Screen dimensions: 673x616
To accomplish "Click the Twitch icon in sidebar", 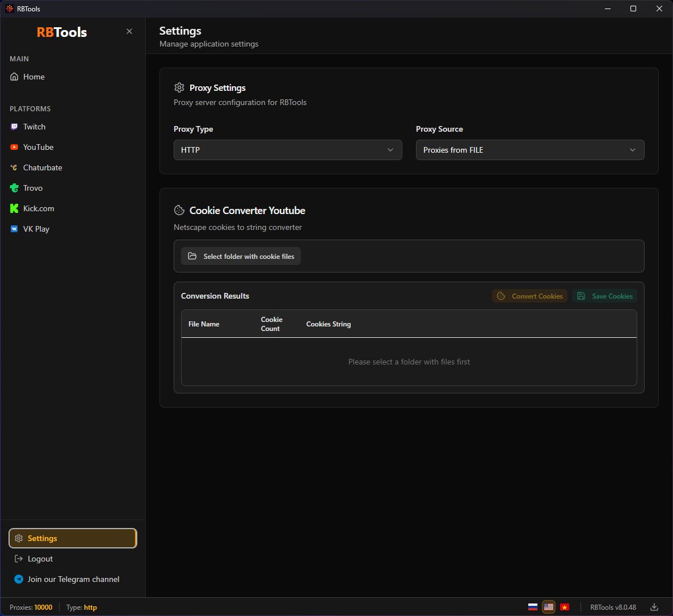I will click(14, 127).
